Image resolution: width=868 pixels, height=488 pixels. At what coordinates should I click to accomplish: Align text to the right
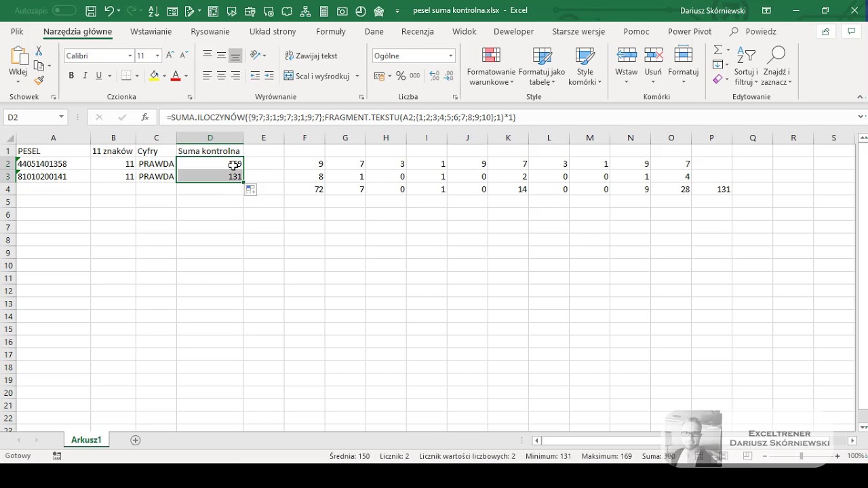235,76
